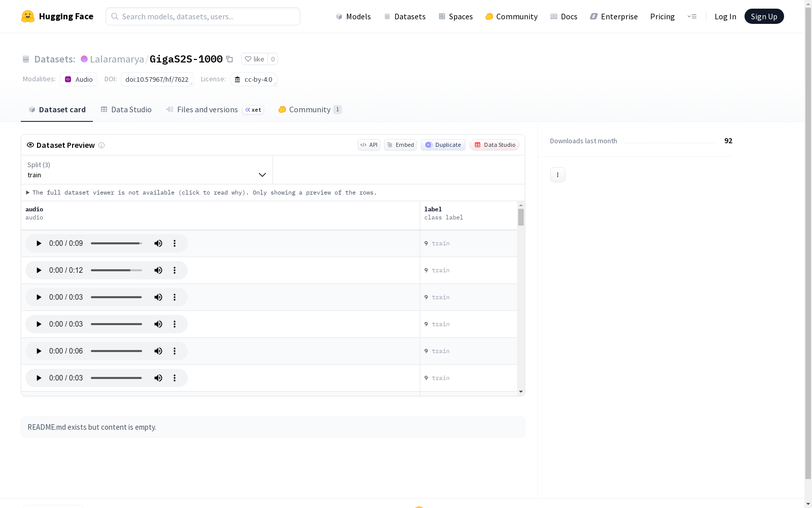
Task: Open the additional navigation menu icon
Action: (x=692, y=16)
